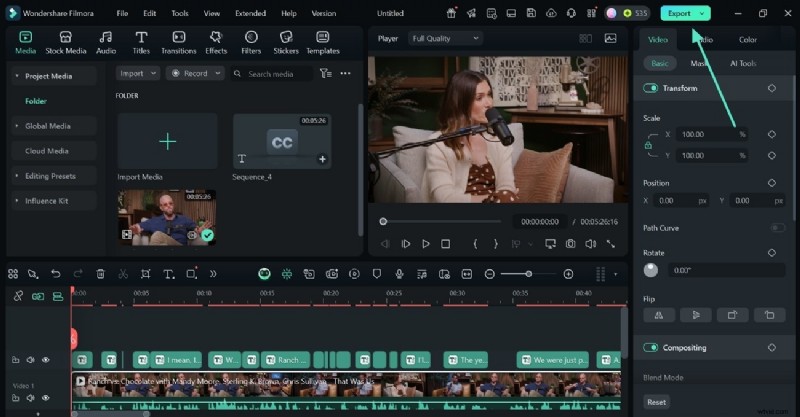Click the timeline zoom slider handle

529,274
